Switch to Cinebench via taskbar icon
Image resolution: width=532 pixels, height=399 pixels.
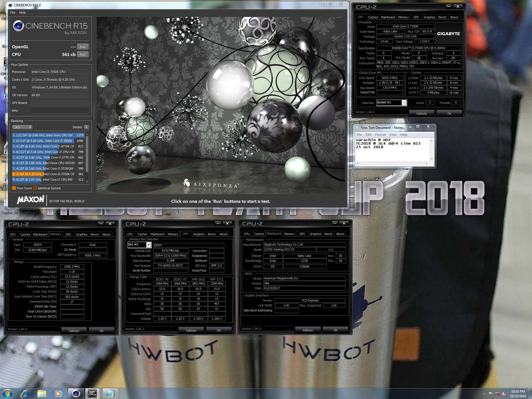click(76, 393)
